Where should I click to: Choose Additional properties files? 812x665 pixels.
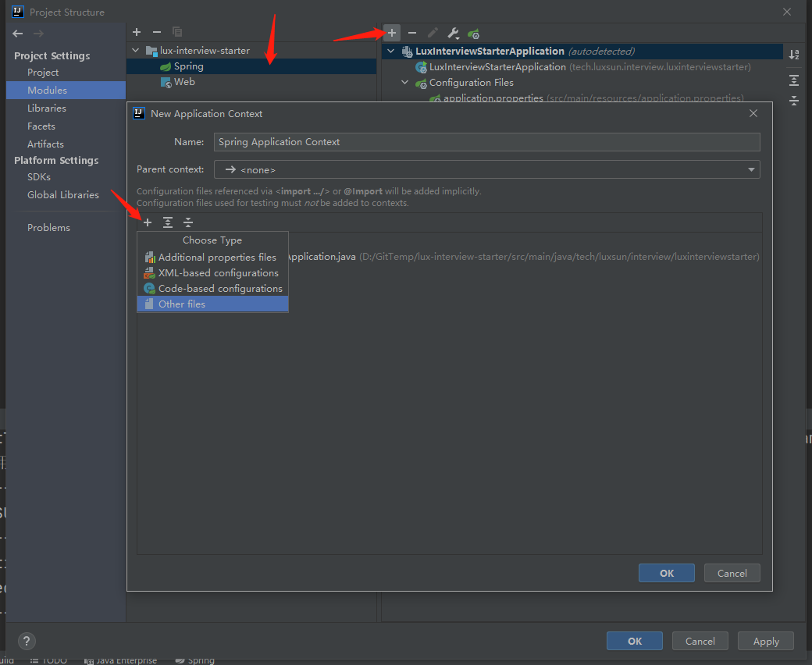[212, 258]
